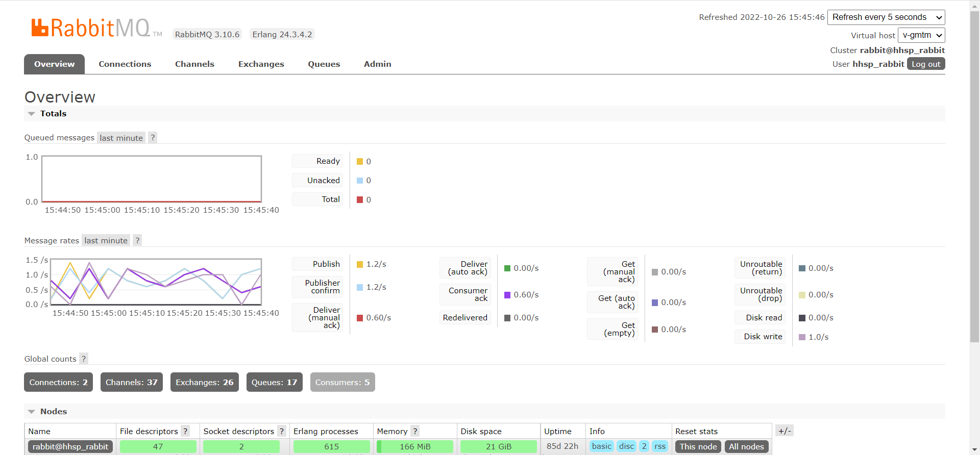
Task: Click the Consumers: 5 count
Action: click(x=342, y=382)
